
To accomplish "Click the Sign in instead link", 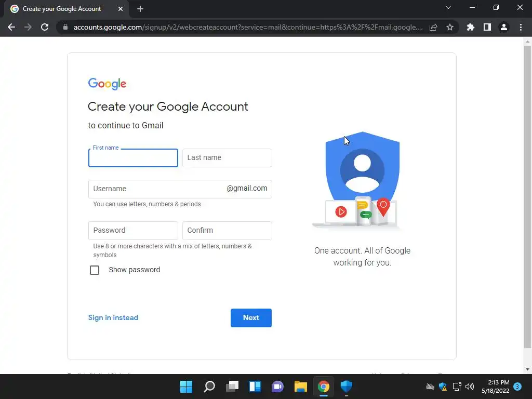I will click(113, 317).
